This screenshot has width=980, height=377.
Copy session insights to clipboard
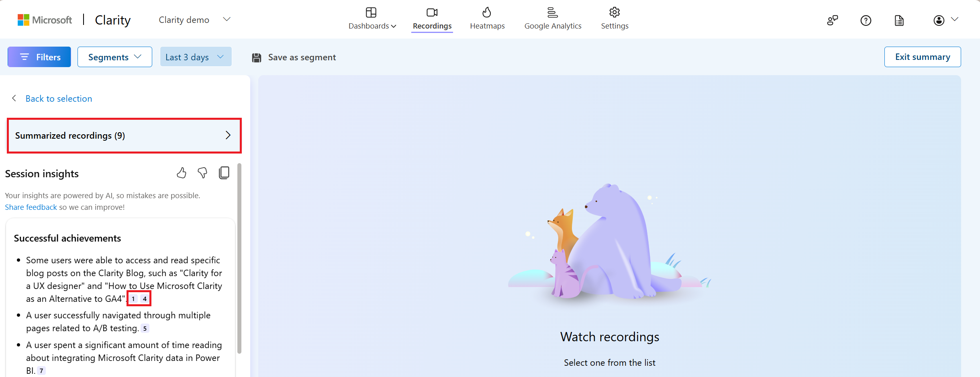click(224, 173)
